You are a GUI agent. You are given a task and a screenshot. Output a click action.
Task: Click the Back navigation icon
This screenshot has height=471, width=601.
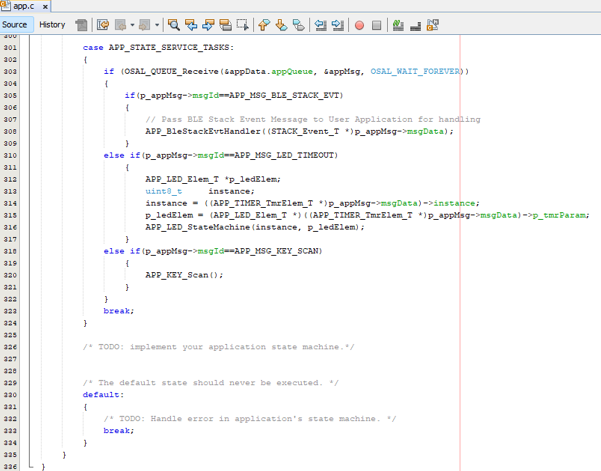121,25
